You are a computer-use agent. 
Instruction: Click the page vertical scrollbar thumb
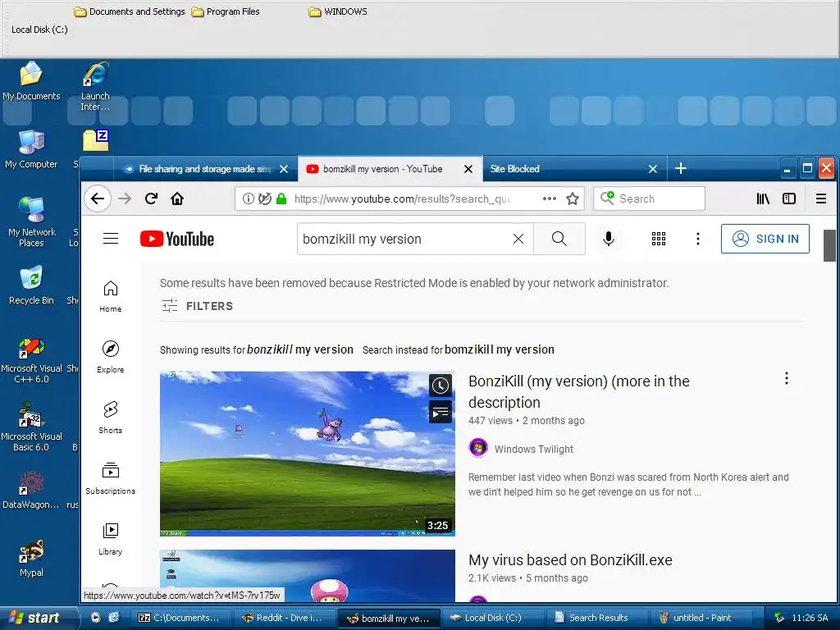tap(829, 245)
